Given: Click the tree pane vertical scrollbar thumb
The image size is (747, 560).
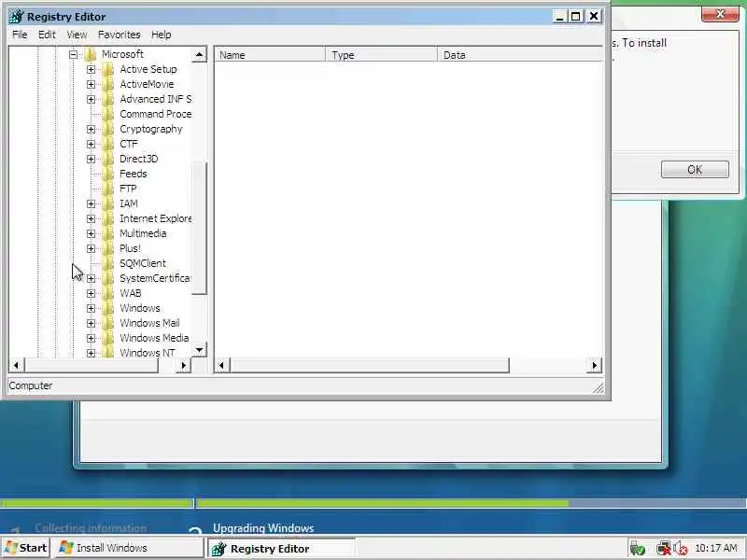Looking at the screenshot, I should (x=199, y=229).
